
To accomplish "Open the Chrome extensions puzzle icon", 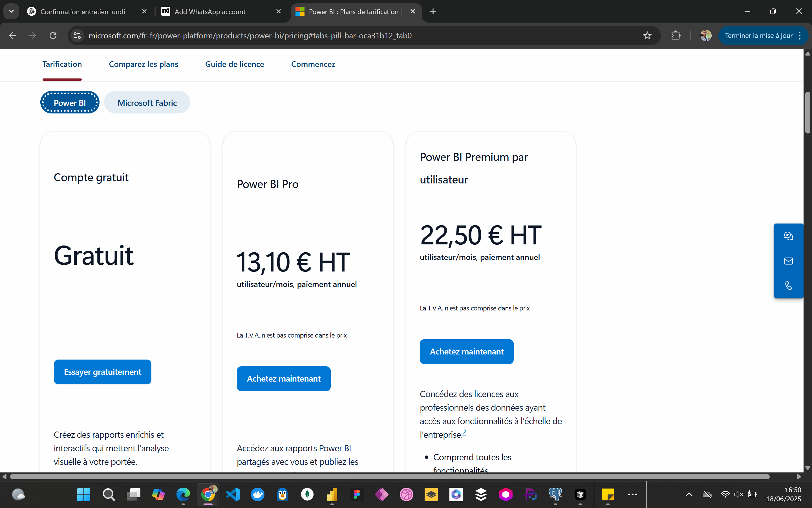I will (676, 36).
